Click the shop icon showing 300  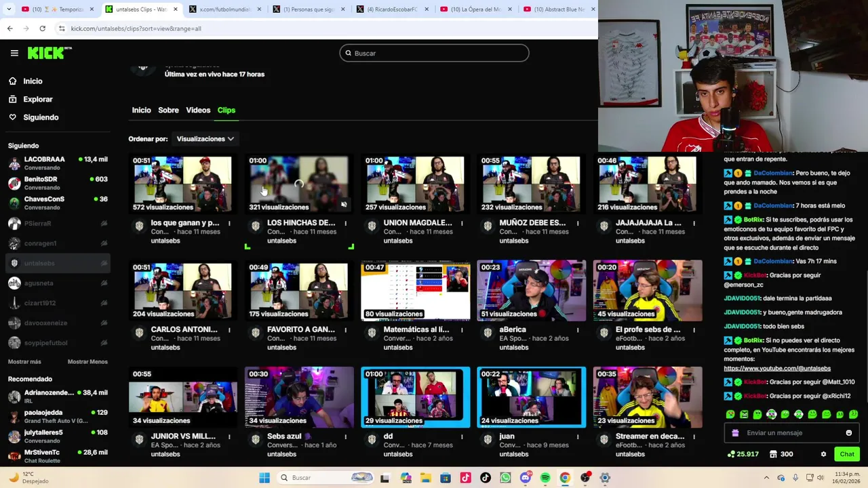pos(780,454)
